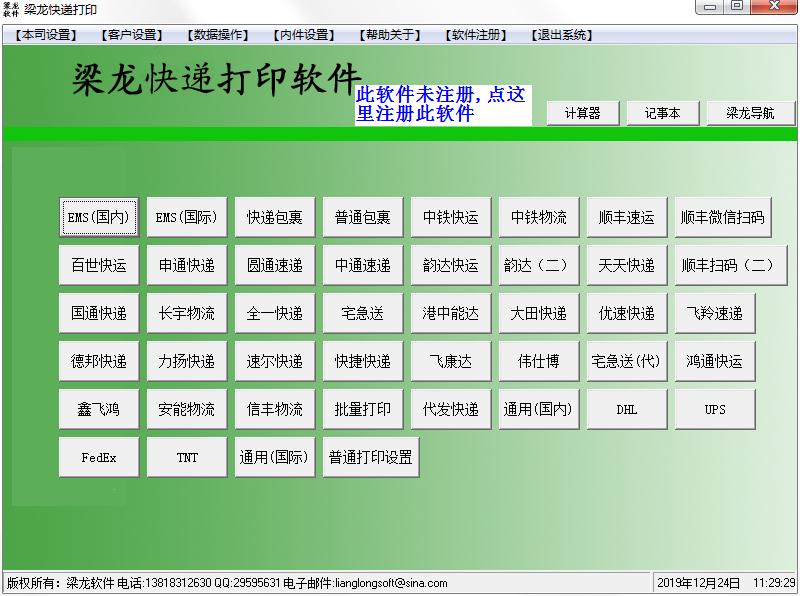Click the blue unregistered software registration notice
800x596 pixels.
tap(443, 105)
